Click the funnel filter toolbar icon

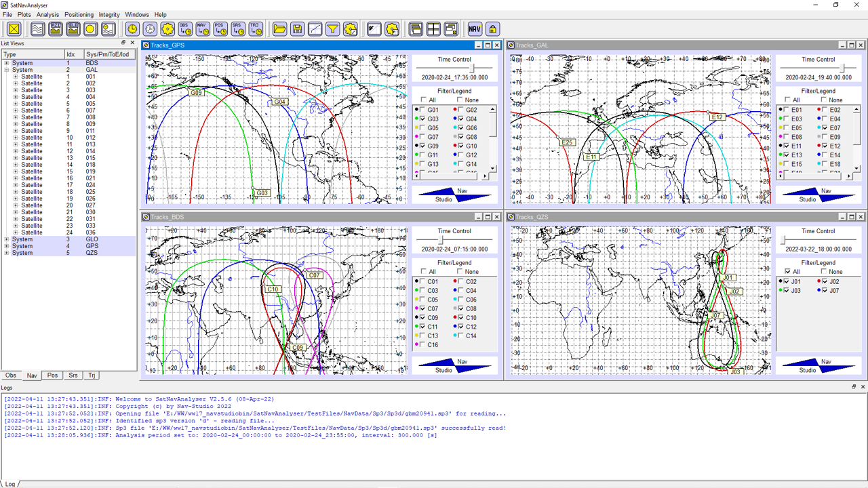pos(332,28)
